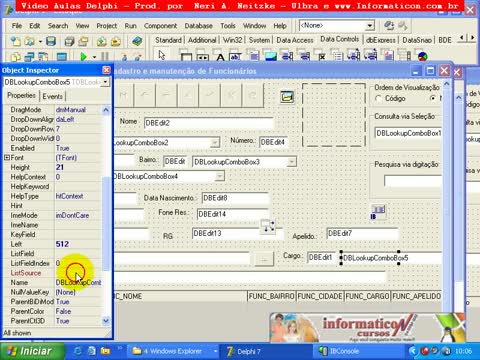Click the New Form toolbar icon

(x=62, y=57)
